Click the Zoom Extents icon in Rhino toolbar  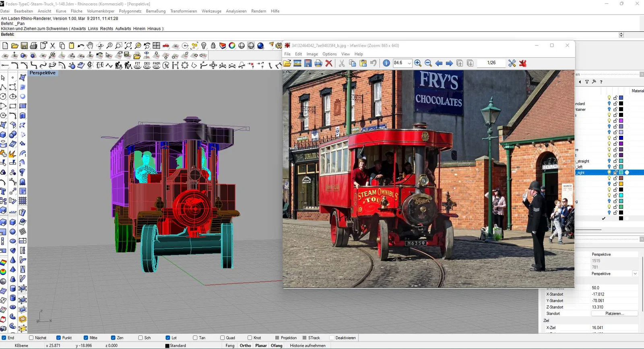[128, 46]
